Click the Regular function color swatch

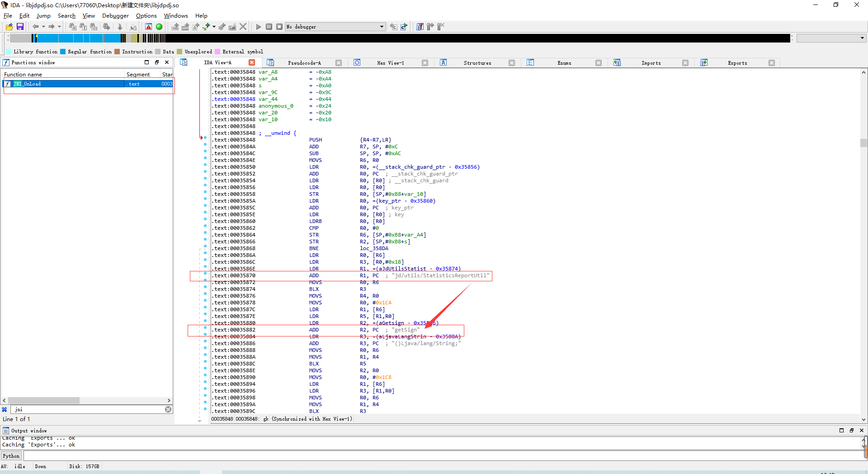click(63, 52)
